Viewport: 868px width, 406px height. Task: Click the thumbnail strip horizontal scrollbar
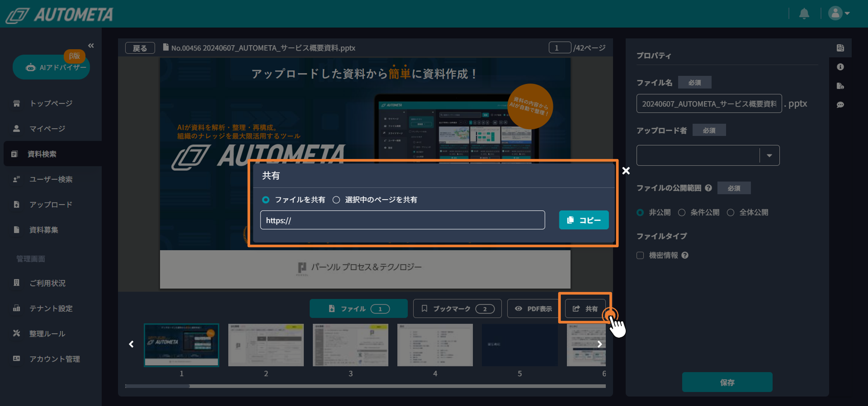[x=365, y=386]
